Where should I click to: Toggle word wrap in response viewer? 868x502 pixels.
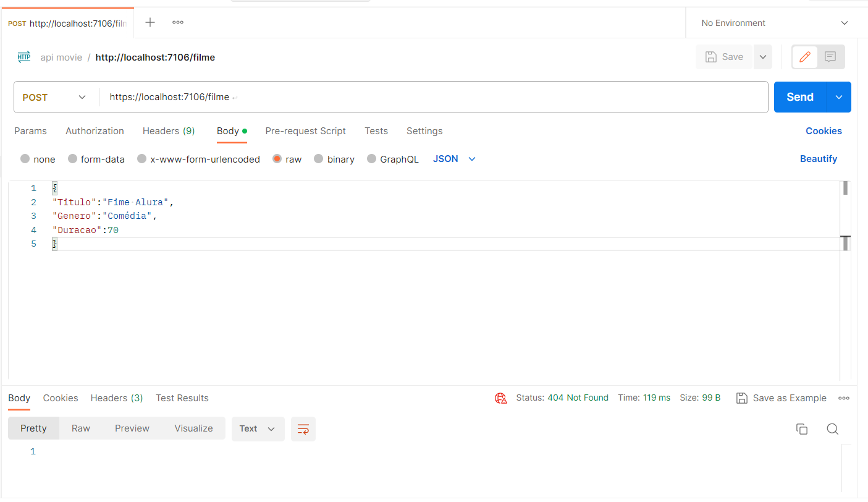click(303, 428)
